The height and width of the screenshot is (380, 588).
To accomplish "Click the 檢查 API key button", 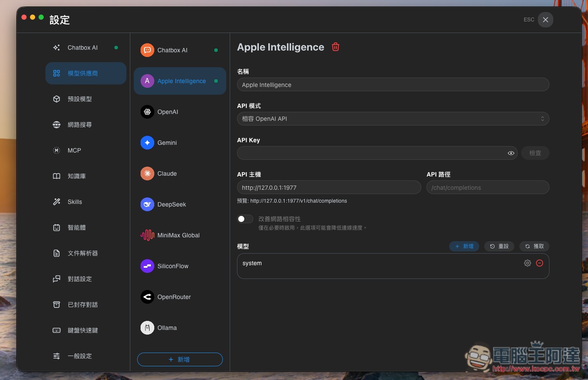I will coord(535,153).
